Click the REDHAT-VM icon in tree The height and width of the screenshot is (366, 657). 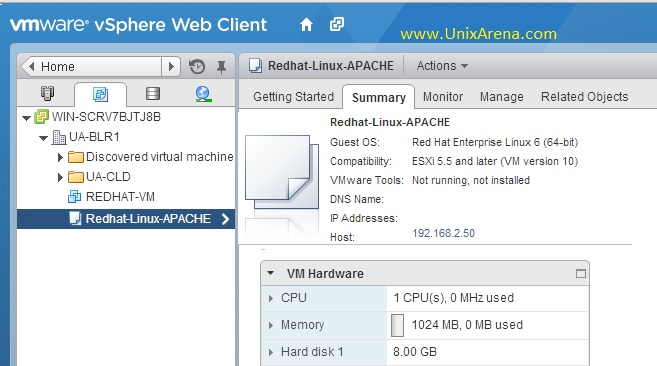[75, 196]
